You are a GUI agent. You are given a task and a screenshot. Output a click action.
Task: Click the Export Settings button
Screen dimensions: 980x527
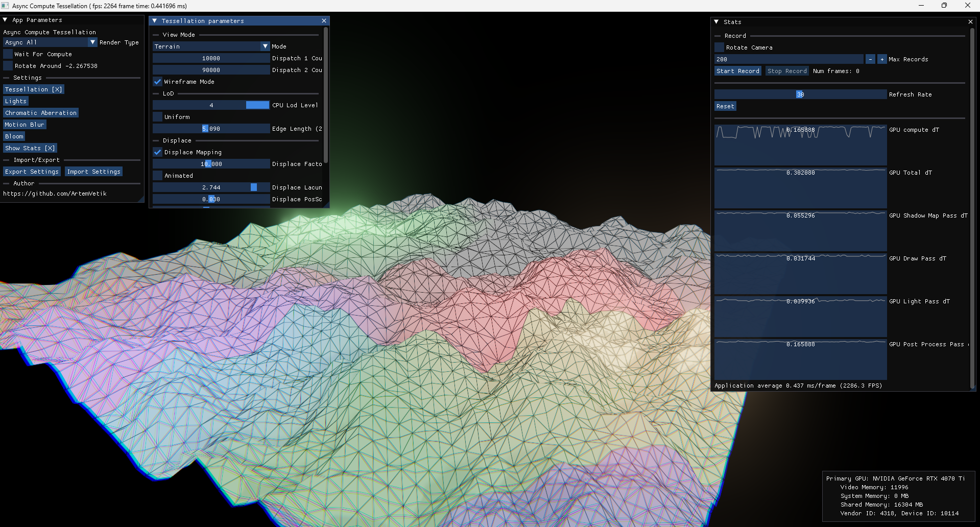(x=32, y=172)
